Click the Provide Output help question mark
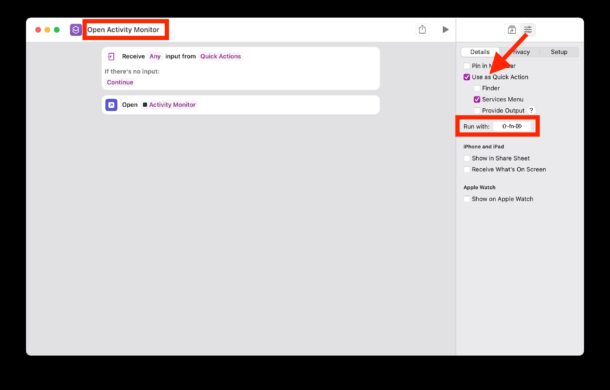Viewport: 610px width, 390px height. pyautogui.click(x=531, y=111)
